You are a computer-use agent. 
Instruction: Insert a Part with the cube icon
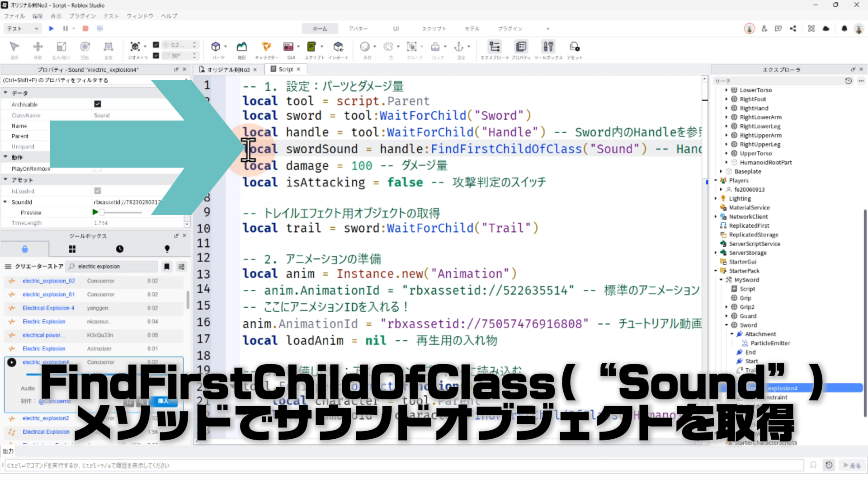point(216,47)
